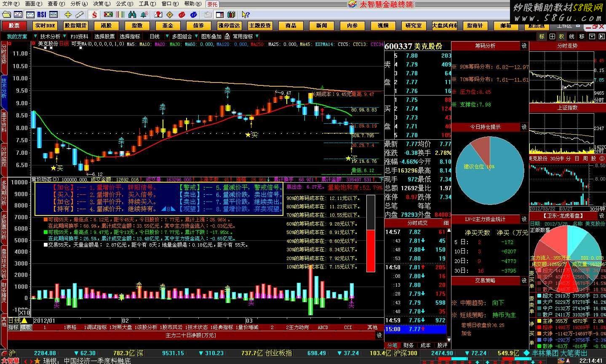Viewport: 606px width, 364px height.
Task: Click the red round F10 info icon
Action: [x=182, y=14]
